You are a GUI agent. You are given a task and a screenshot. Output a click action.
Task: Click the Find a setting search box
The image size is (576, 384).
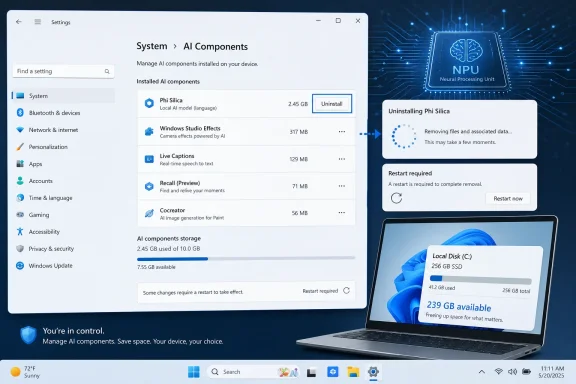coord(63,71)
